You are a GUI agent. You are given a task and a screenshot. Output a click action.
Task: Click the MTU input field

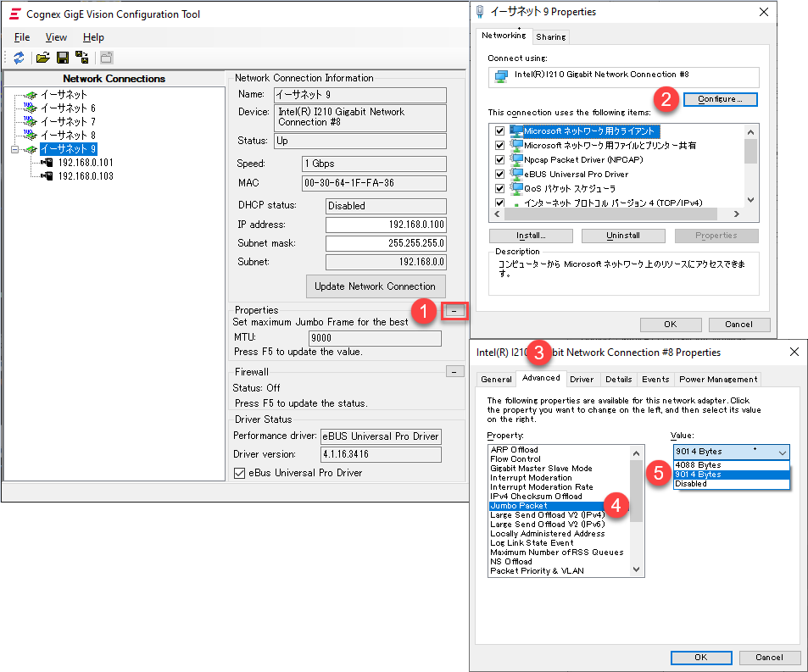pyautogui.click(x=375, y=338)
